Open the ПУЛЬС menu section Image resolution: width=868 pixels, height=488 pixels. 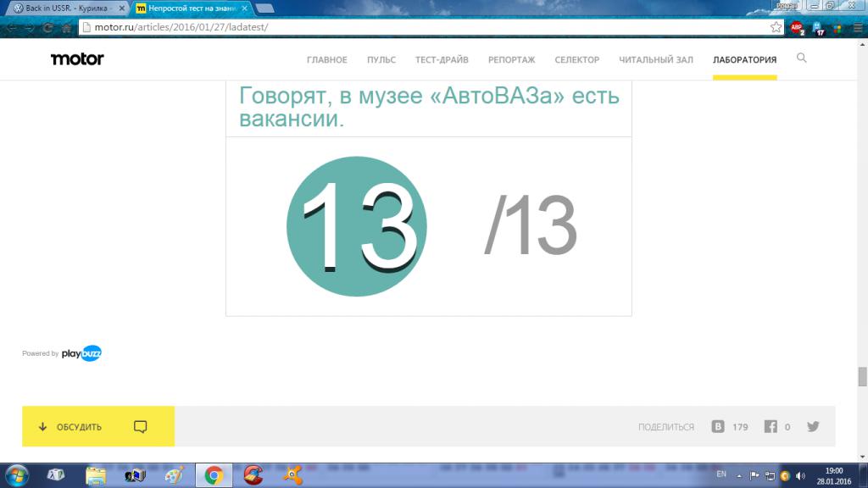(x=381, y=60)
